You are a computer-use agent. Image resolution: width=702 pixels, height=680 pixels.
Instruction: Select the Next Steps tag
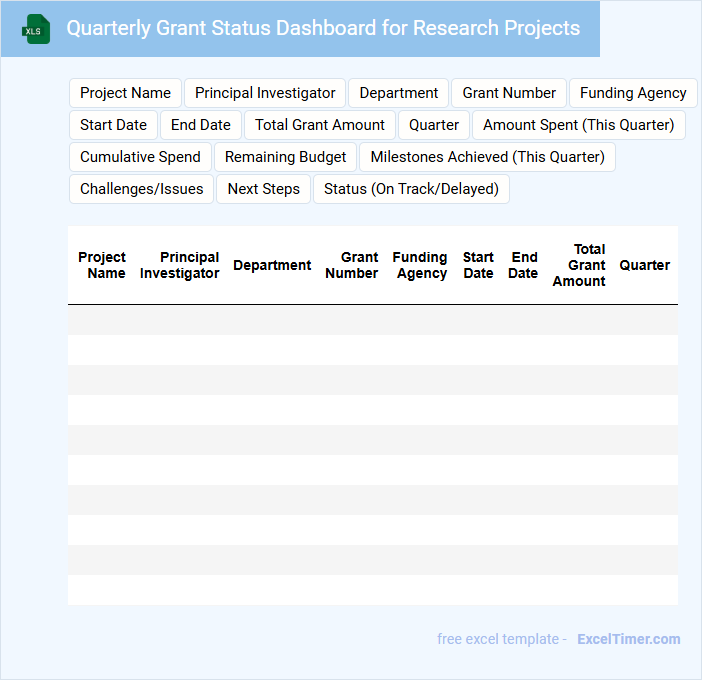(263, 189)
